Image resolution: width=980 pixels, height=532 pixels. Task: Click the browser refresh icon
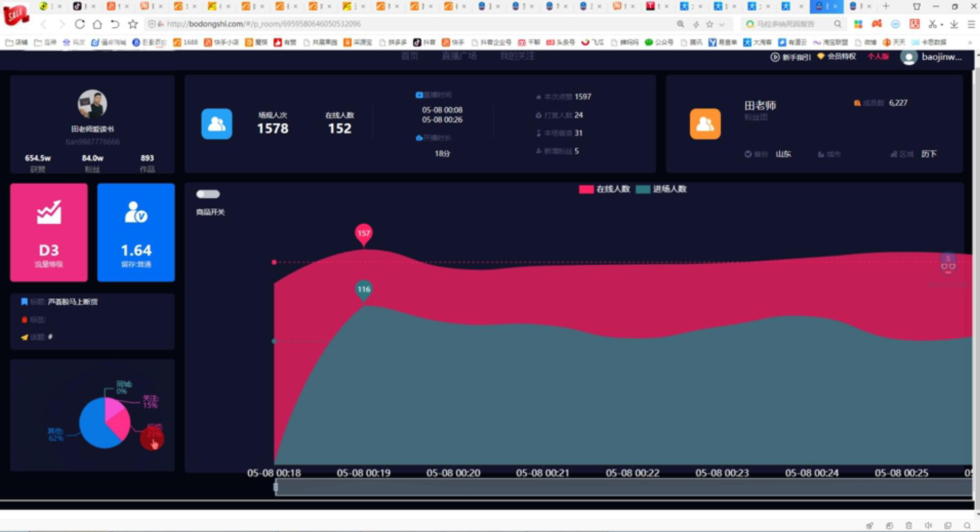pyautogui.click(x=80, y=24)
